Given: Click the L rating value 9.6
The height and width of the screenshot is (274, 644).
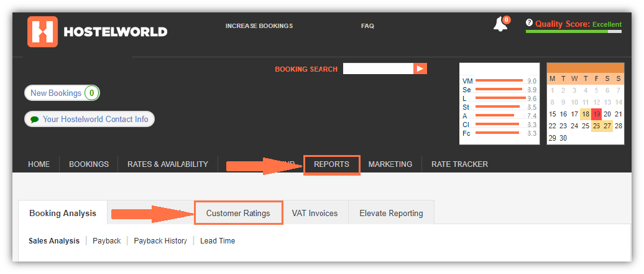Looking at the screenshot, I should pyautogui.click(x=532, y=99).
